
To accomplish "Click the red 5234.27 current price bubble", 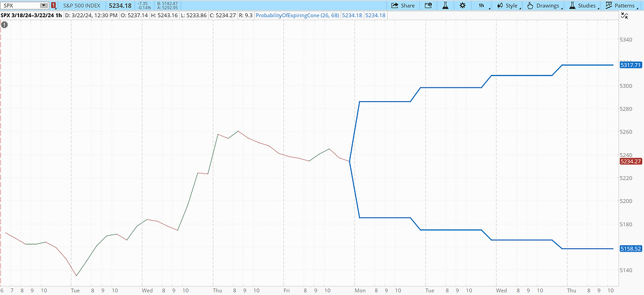I will 630,162.
